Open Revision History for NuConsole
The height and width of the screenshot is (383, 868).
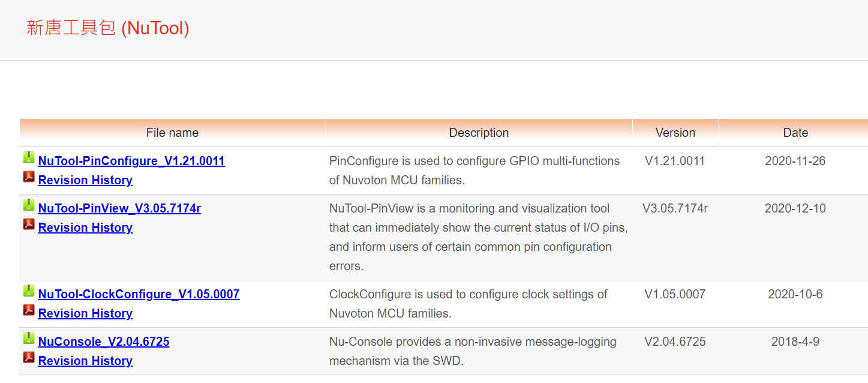click(85, 361)
